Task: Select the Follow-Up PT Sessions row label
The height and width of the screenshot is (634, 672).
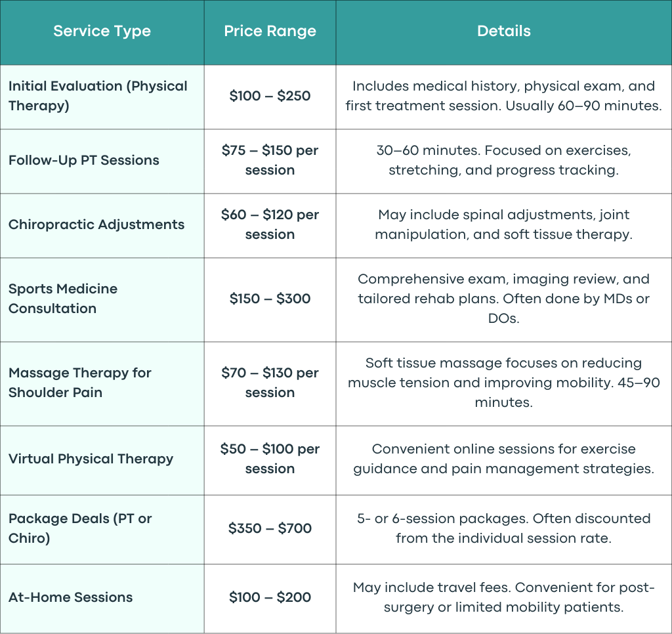Action: coord(102,161)
